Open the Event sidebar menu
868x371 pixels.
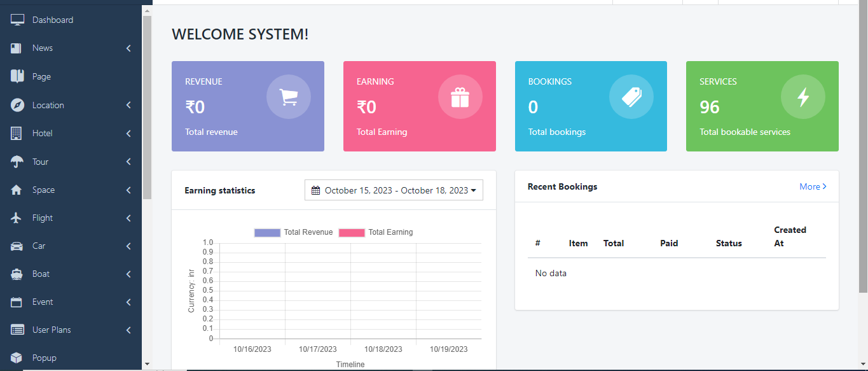coord(43,302)
